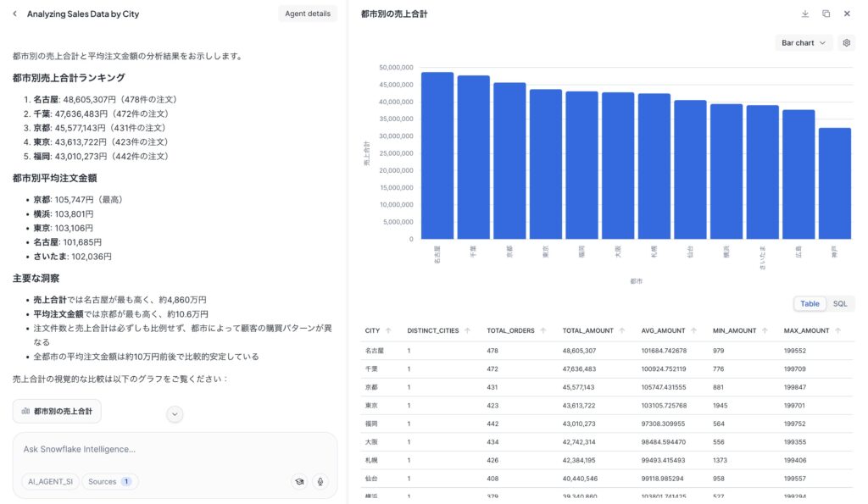Click the Agent details button

[308, 14]
